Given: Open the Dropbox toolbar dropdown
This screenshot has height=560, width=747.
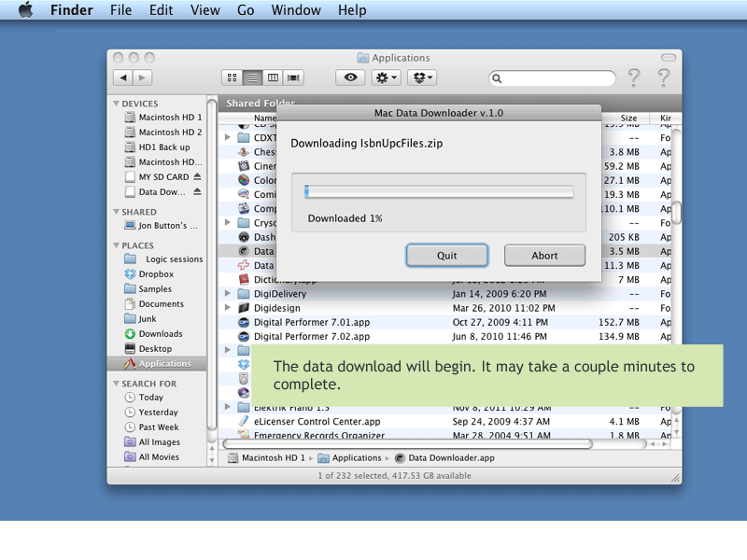Looking at the screenshot, I should click(x=422, y=77).
